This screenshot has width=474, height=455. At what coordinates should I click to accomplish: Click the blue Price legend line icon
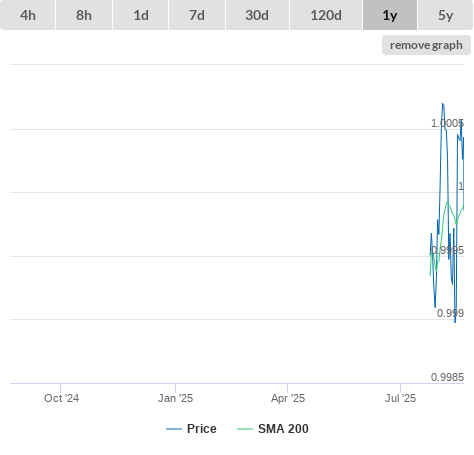[x=174, y=429]
